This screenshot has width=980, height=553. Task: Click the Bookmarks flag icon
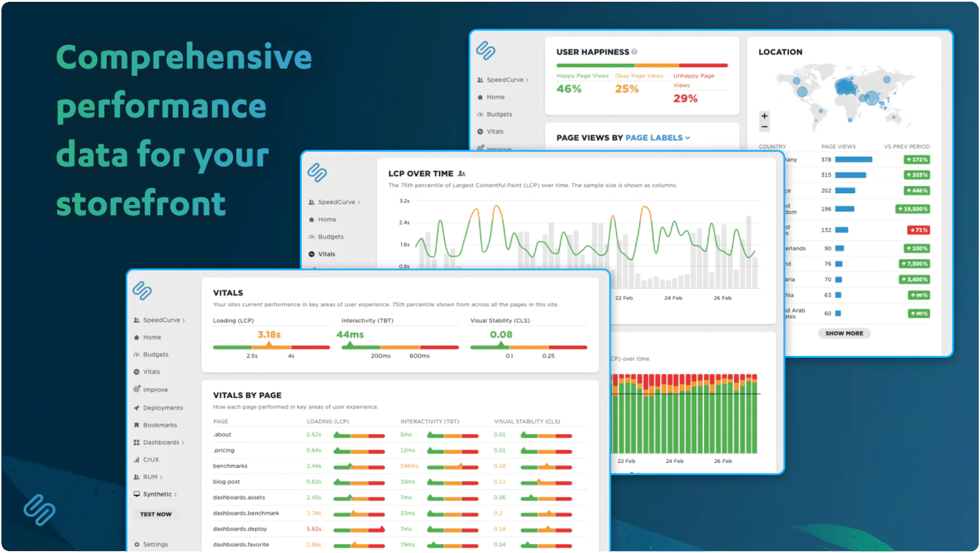[x=137, y=425]
